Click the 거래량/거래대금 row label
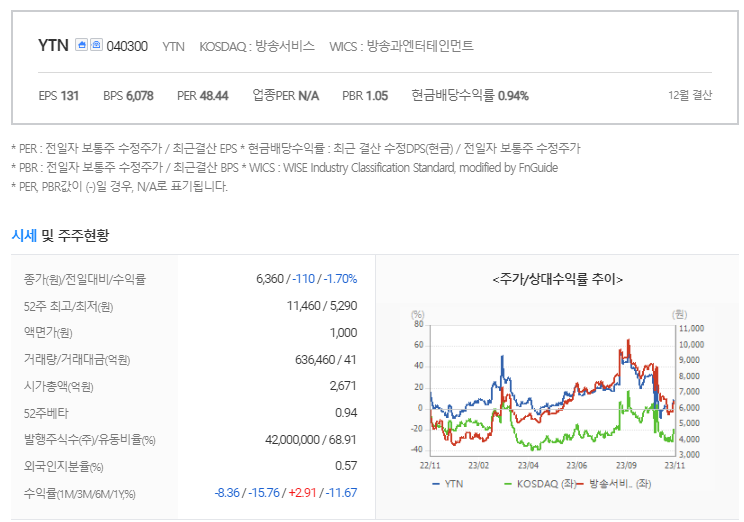Image resolution: width=744 pixels, height=522 pixels. click(77, 360)
